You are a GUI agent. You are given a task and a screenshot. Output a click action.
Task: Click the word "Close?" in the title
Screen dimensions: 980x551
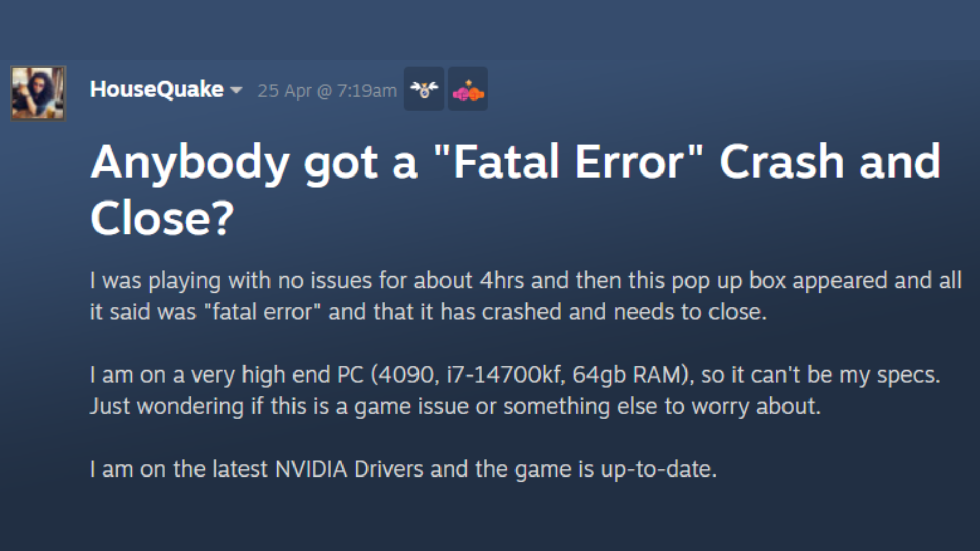pos(162,218)
